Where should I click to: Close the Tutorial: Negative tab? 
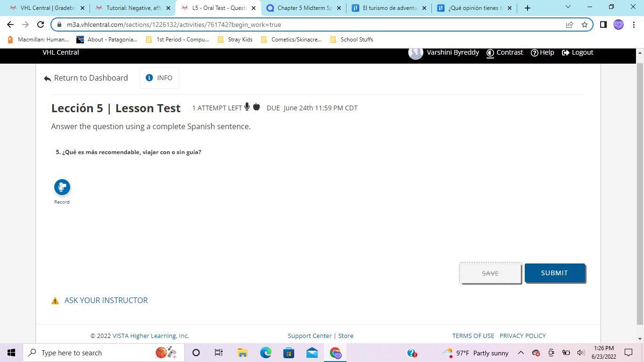tap(168, 8)
